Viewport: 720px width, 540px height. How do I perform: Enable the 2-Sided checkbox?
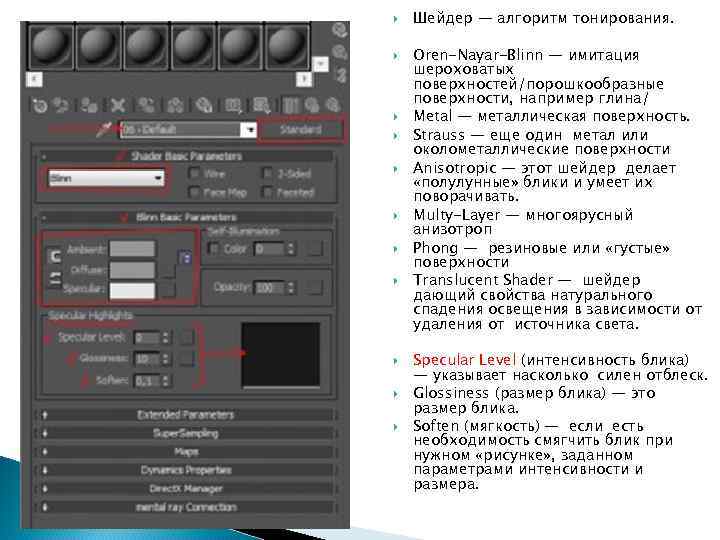(x=267, y=174)
